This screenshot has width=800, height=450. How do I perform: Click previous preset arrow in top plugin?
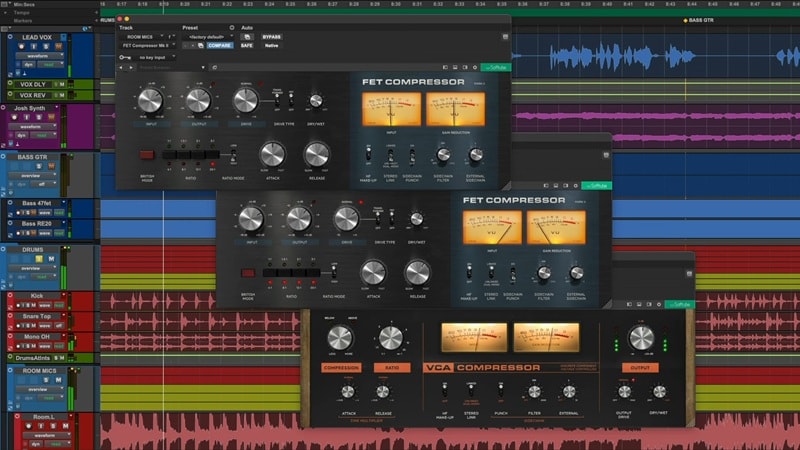pyautogui.click(x=121, y=67)
